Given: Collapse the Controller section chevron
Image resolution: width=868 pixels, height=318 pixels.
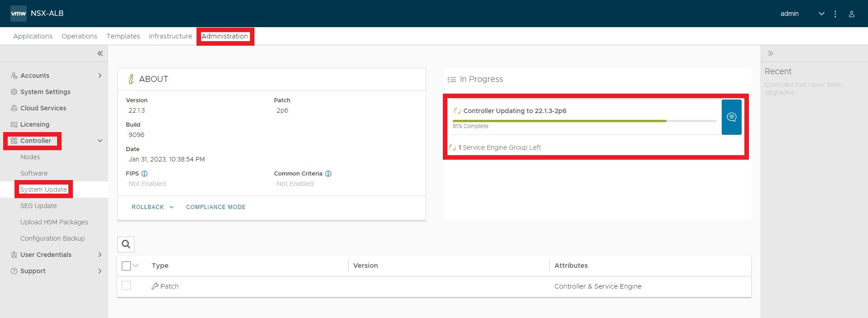Looking at the screenshot, I should [100, 141].
